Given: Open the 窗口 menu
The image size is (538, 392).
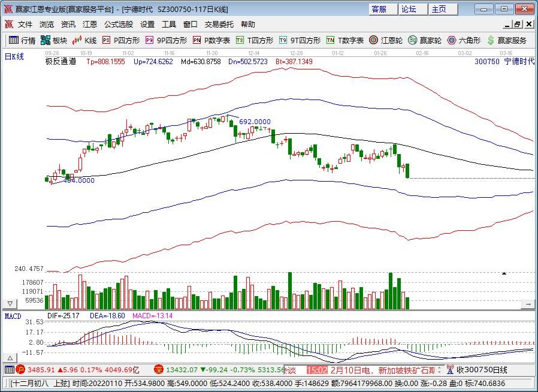Looking at the screenshot, I should [x=190, y=25].
